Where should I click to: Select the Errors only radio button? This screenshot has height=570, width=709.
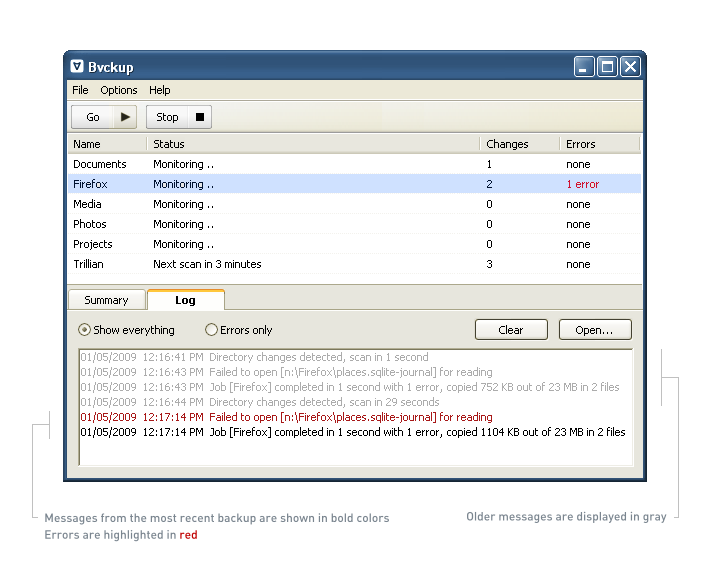pyautogui.click(x=211, y=330)
